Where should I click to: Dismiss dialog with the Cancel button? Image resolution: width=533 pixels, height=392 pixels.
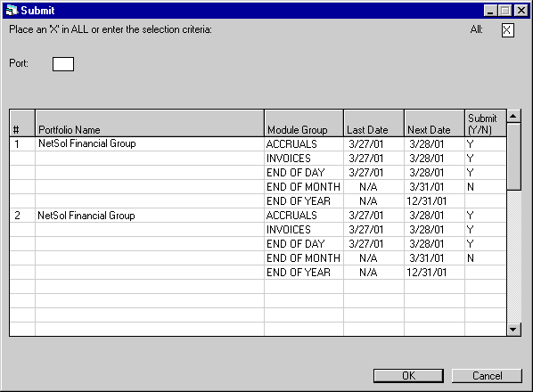pos(487,376)
